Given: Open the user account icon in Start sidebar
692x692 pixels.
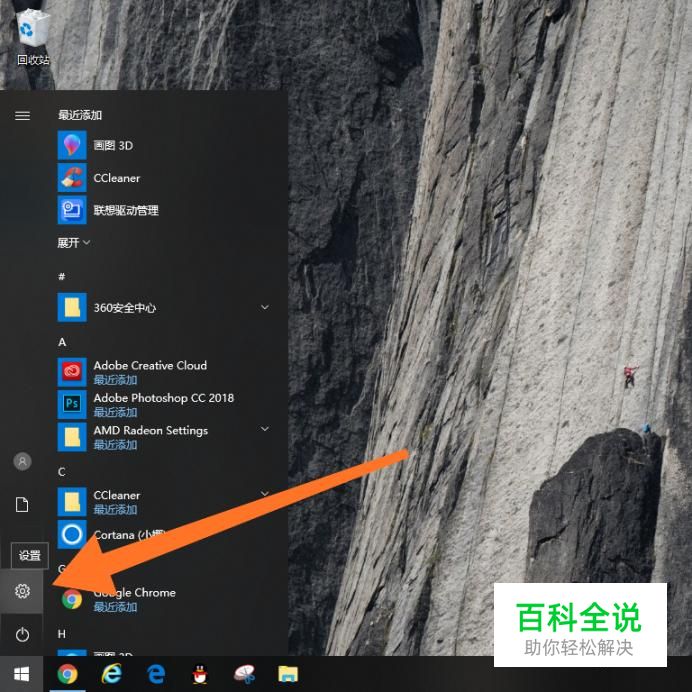Looking at the screenshot, I should [x=22, y=462].
